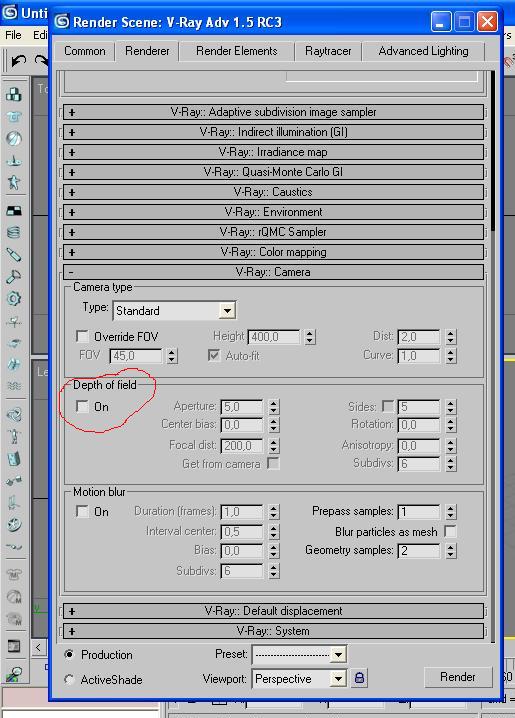Create a reactor Spring helper
The height and width of the screenshot is (718, 515).
[x=14, y=233]
